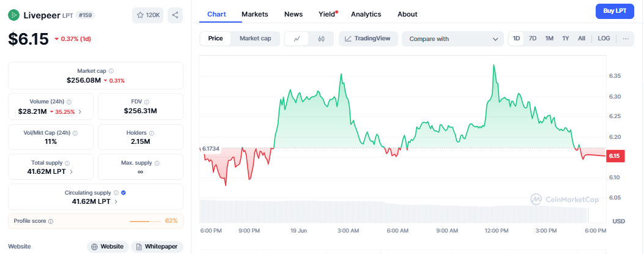The height and width of the screenshot is (254, 644).
Task: Open the Markets tab
Action: click(x=254, y=15)
